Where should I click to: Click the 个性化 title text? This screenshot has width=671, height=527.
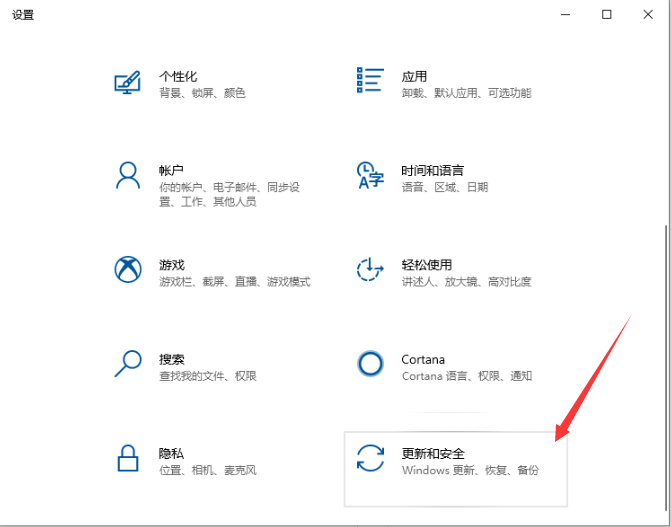tap(178, 76)
